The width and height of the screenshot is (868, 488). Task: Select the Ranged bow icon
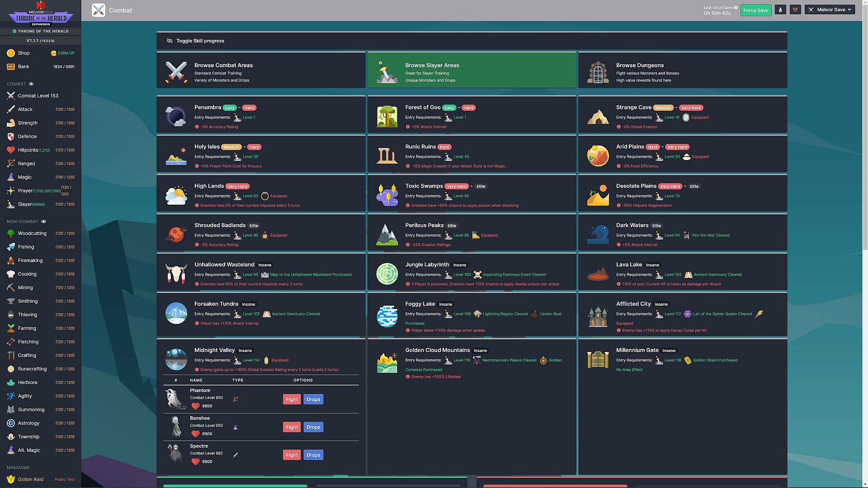tap(11, 164)
